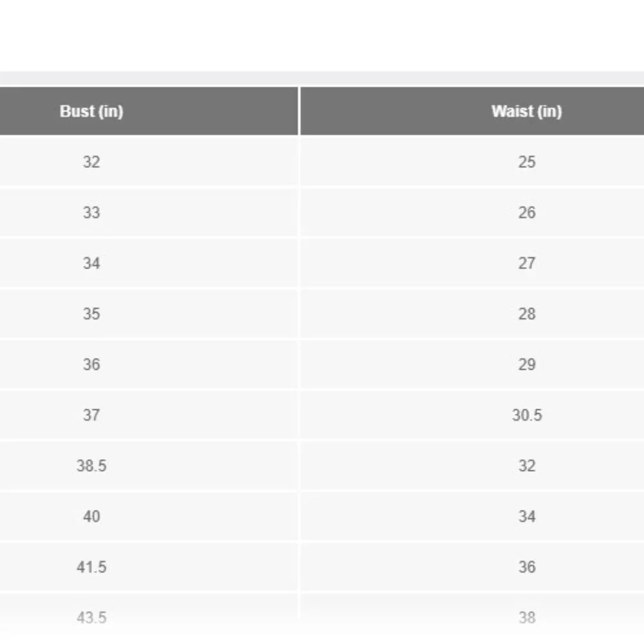Select bust value 32 cell
644x644 pixels.
149,162
